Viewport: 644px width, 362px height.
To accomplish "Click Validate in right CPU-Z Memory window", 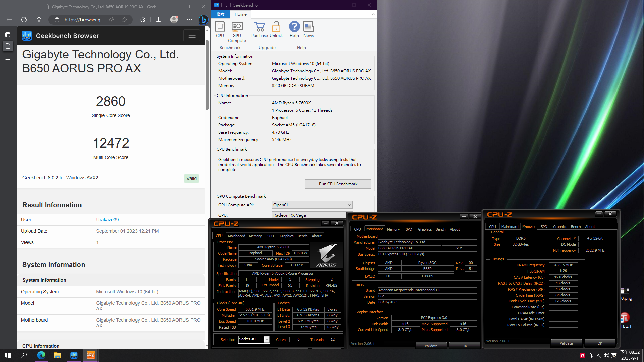I will tap(566, 343).
